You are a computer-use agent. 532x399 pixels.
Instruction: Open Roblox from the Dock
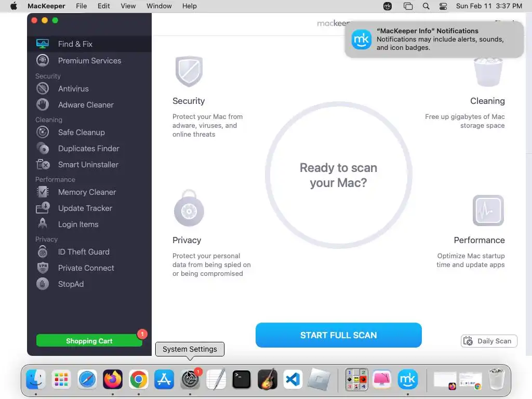tap(318, 379)
